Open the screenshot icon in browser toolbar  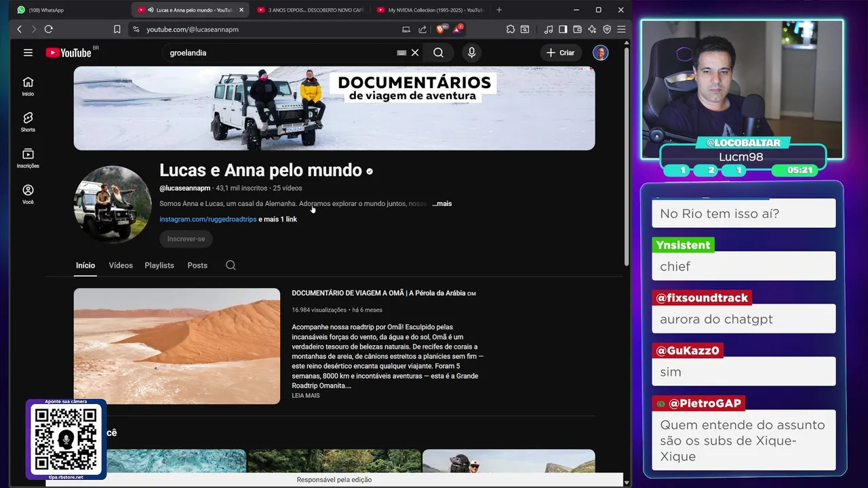[x=525, y=29]
